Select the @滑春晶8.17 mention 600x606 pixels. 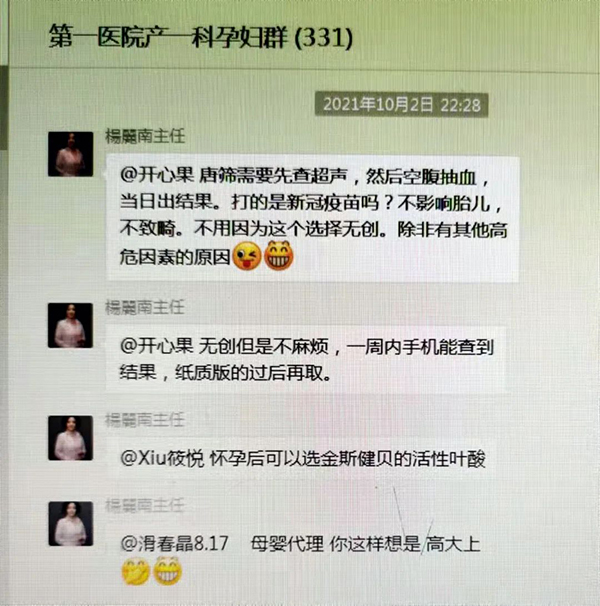tap(174, 543)
